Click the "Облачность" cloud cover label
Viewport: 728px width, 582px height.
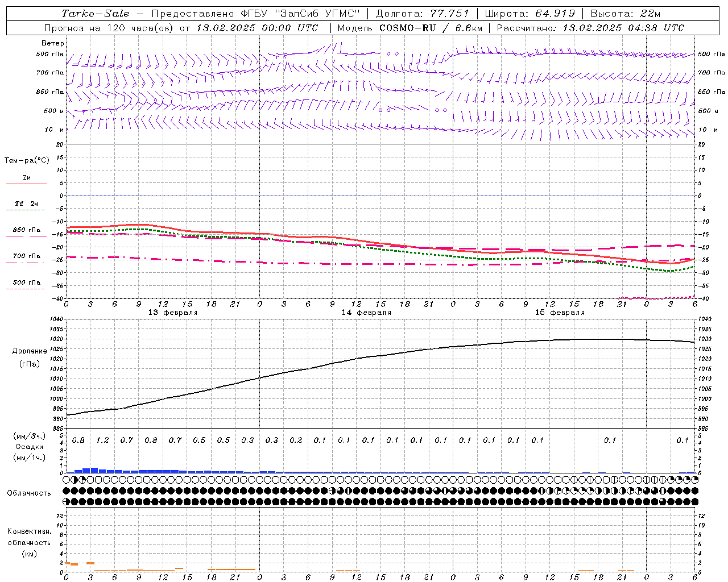point(29,493)
